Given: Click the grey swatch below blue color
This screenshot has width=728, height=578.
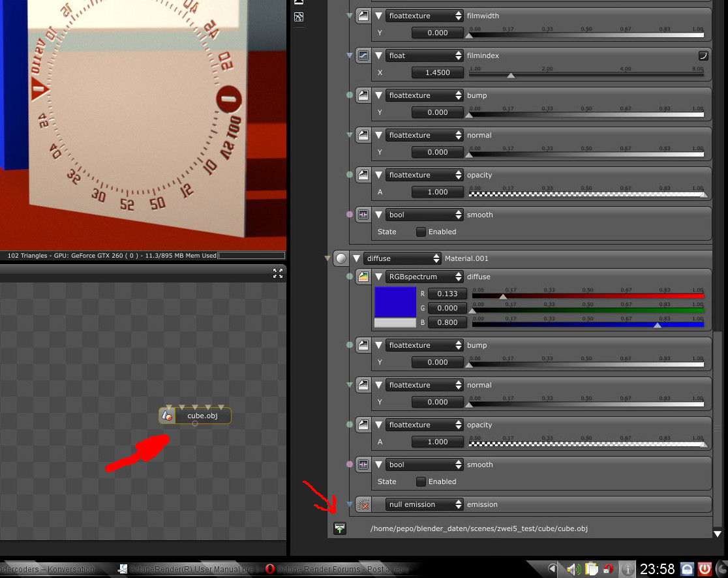Looking at the screenshot, I should [395, 323].
